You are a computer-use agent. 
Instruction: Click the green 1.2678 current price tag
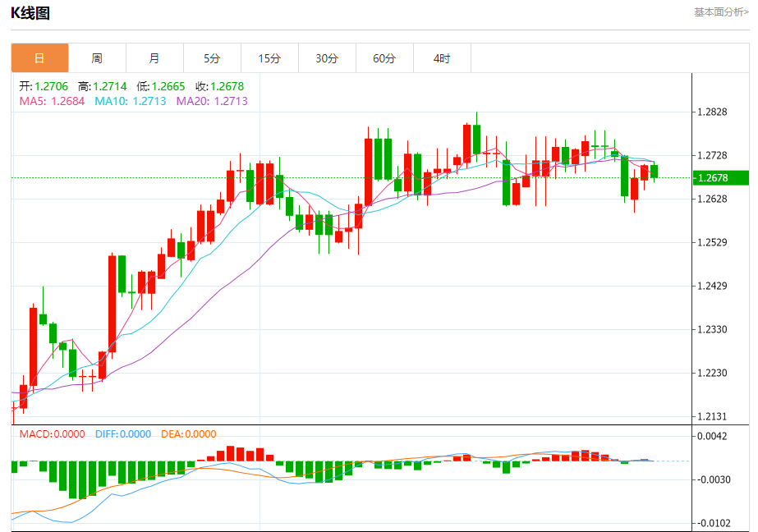tap(721, 178)
